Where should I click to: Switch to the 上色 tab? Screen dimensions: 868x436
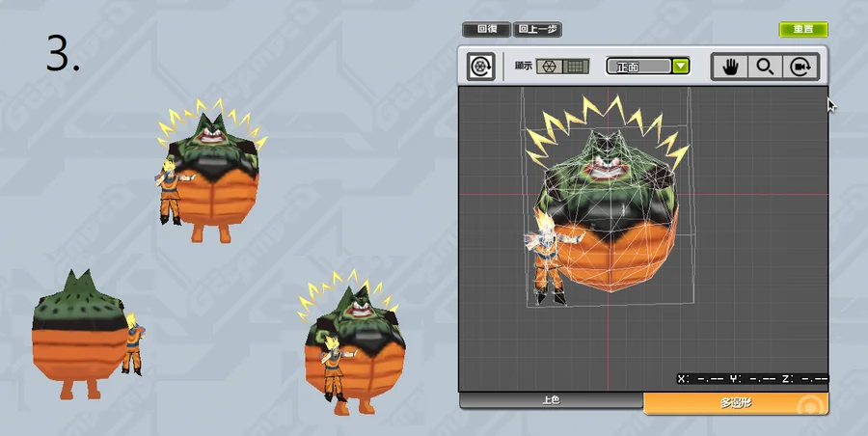(x=551, y=400)
